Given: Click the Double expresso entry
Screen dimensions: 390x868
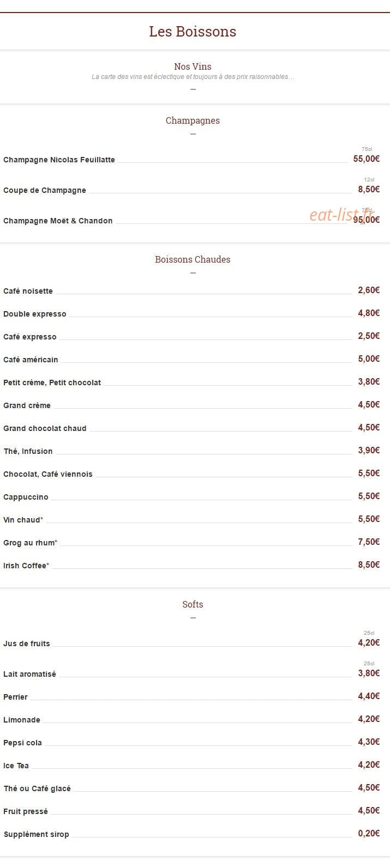Looking at the screenshot, I should (x=35, y=314).
